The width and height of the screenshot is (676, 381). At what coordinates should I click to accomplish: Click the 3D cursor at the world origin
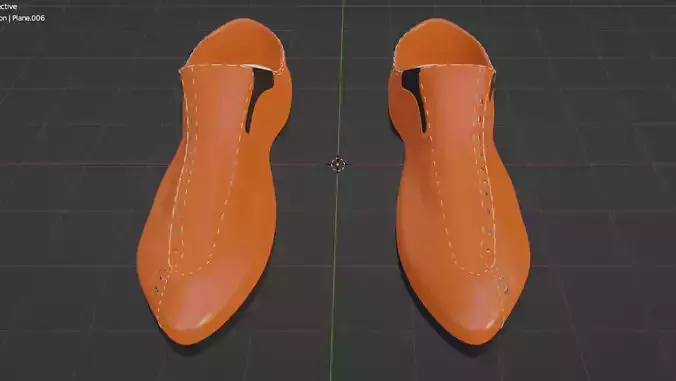[338, 164]
